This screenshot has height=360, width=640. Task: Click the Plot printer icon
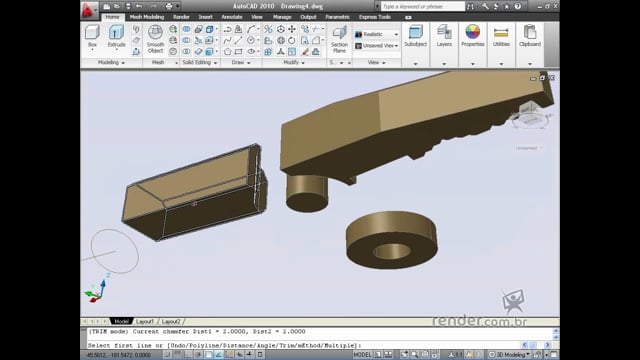169,6
